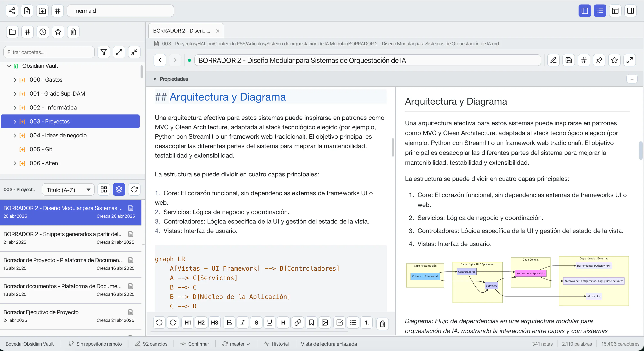Open Historial in the status bar
Viewport: 644px width, 351px height.
(276, 344)
